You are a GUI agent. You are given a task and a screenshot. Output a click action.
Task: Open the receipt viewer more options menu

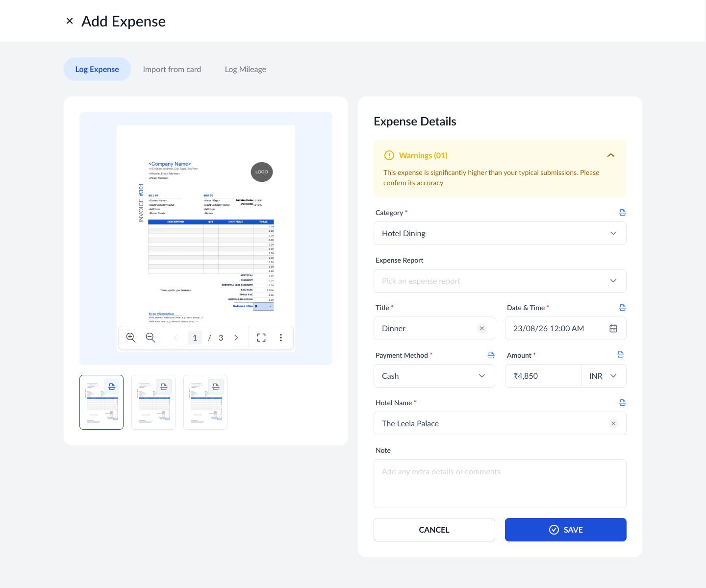281,338
